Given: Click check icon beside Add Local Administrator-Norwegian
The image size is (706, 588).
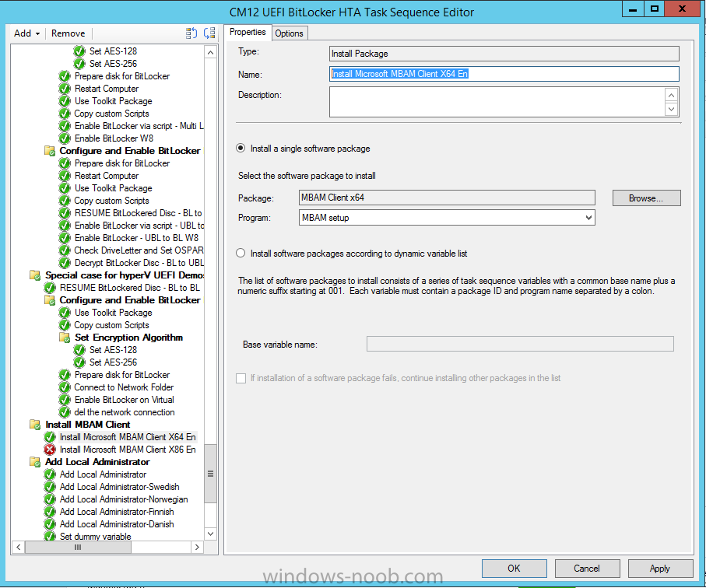Looking at the screenshot, I should 50,499.
